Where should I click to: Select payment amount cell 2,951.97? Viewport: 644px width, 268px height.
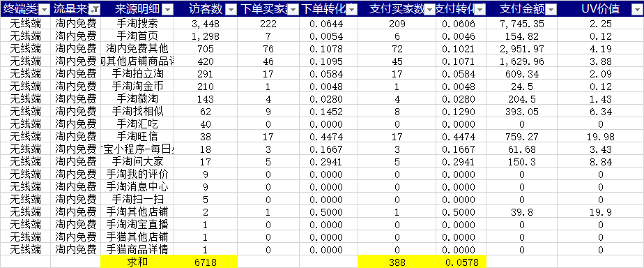tap(521, 49)
